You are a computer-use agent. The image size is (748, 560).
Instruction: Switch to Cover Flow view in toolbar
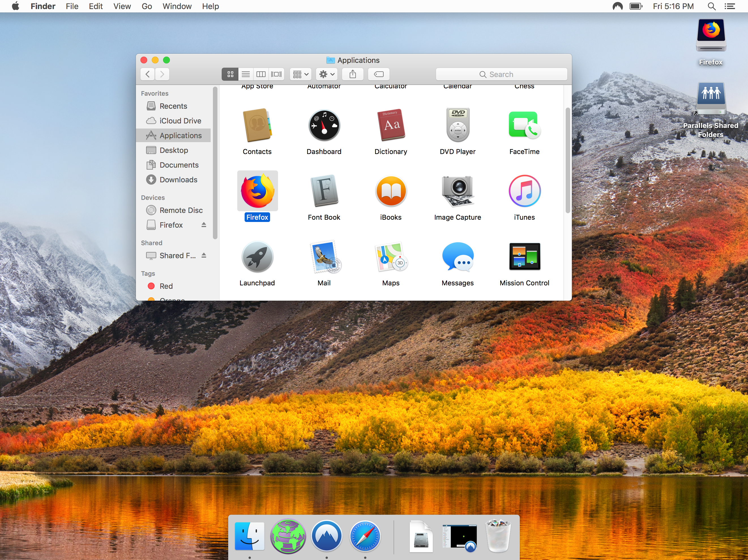click(x=276, y=74)
